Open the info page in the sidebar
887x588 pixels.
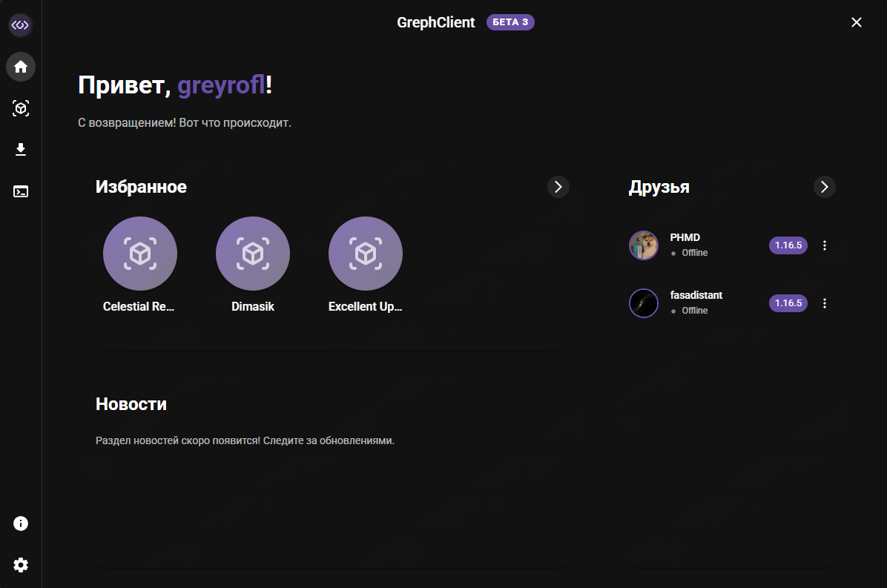tap(21, 523)
